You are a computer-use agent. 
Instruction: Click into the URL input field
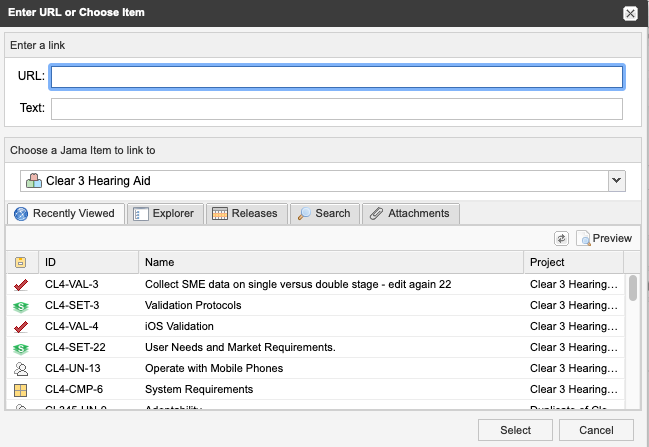pyautogui.click(x=337, y=77)
